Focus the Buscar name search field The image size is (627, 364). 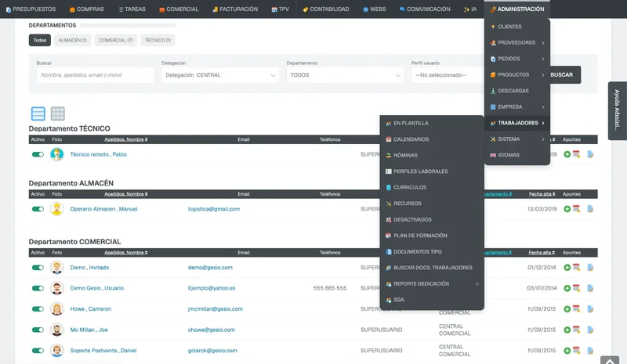pyautogui.click(x=95, y=75)
